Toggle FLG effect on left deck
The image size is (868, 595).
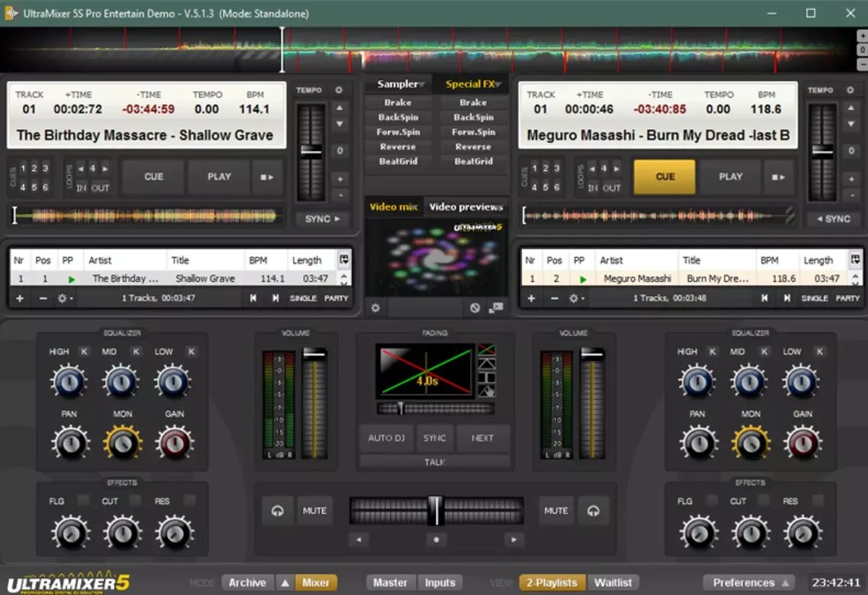click(x=84, y=500)
